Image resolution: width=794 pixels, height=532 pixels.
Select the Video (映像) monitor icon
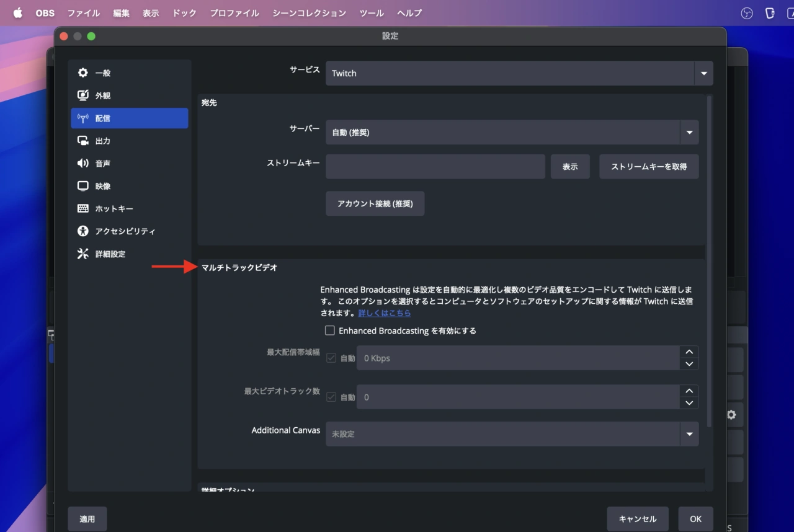click(83, 186)
